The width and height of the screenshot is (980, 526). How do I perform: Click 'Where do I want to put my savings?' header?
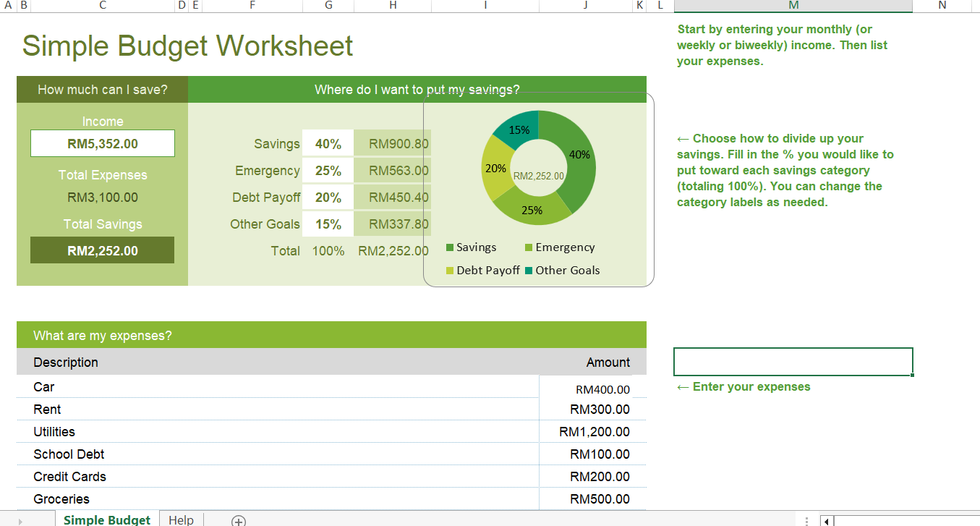(417, 90)
